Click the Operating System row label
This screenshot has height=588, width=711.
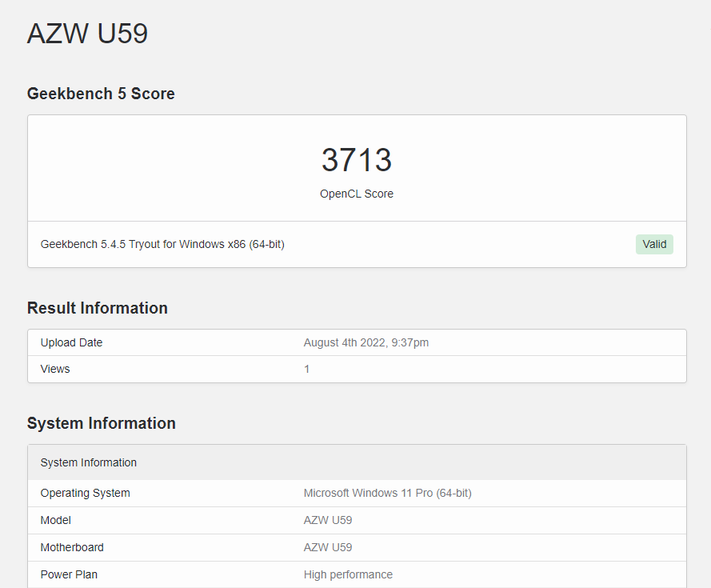click(85, 493)
